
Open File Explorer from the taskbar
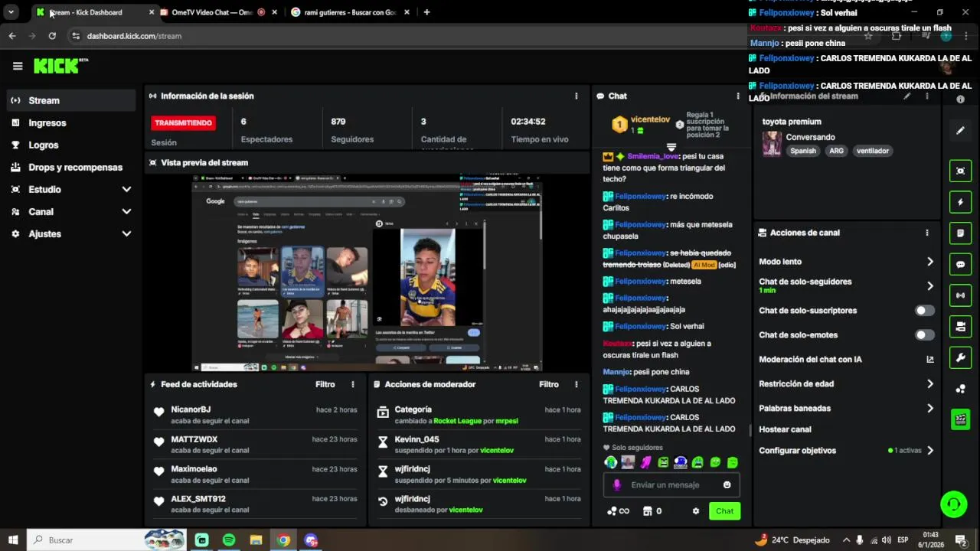256,540
